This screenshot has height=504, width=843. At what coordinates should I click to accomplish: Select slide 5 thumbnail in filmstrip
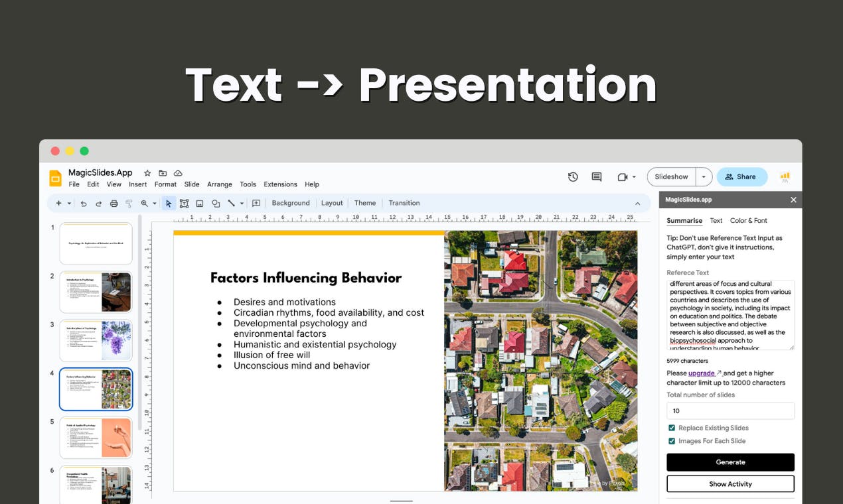click(x=96, y=437)
